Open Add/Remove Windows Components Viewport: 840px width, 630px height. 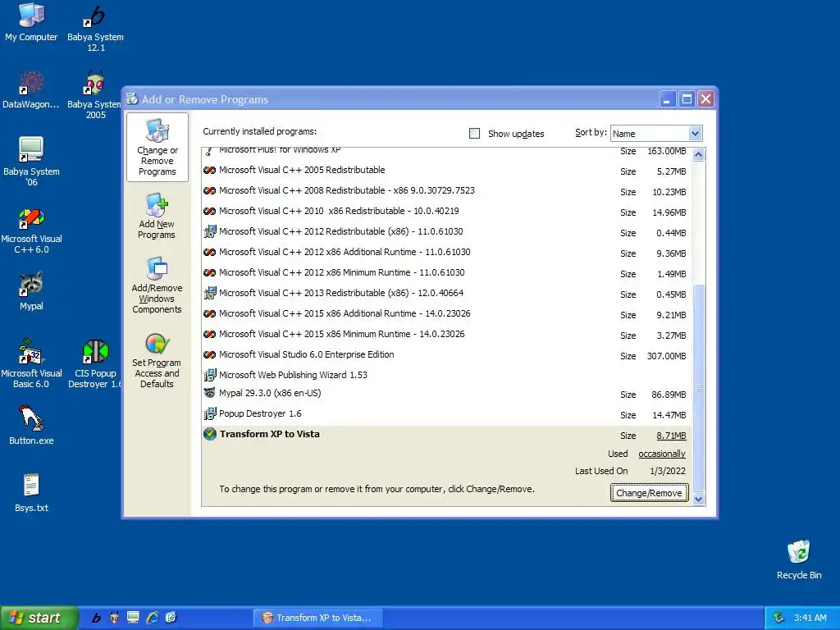[x=157, y=285]
